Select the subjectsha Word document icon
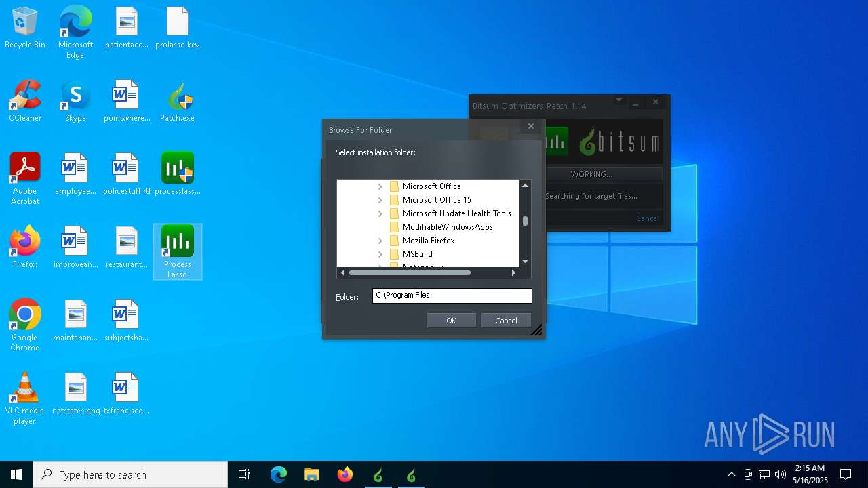The width and height of the screenshot is (868, 488). (126, 321)
